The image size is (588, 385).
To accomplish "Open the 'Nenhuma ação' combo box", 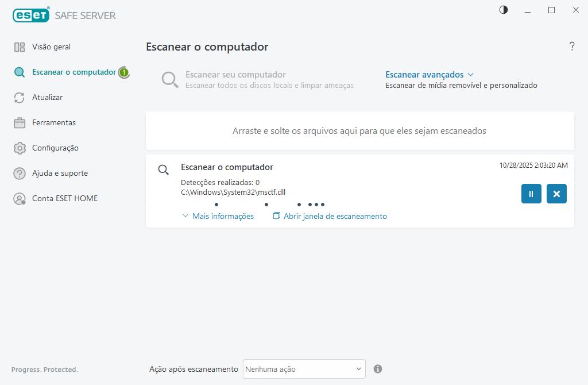I will (304, 369).
